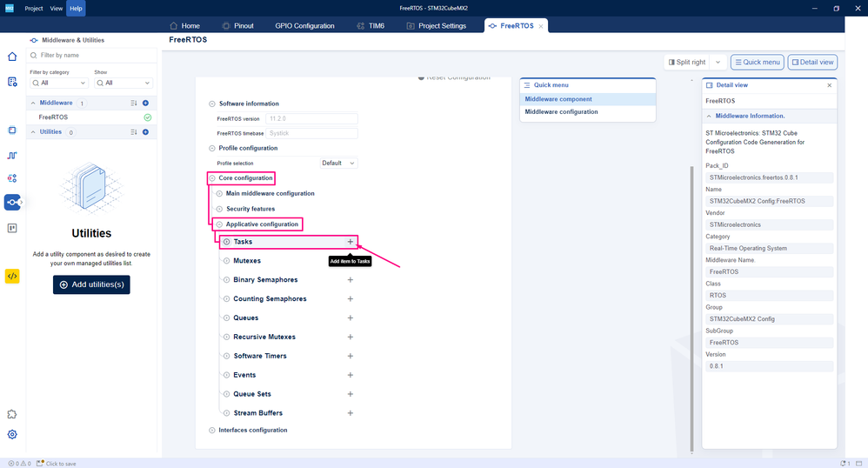Collapse the Core configuration section
The height and width of the screenshot is (468, 868).
pos(212,178)
